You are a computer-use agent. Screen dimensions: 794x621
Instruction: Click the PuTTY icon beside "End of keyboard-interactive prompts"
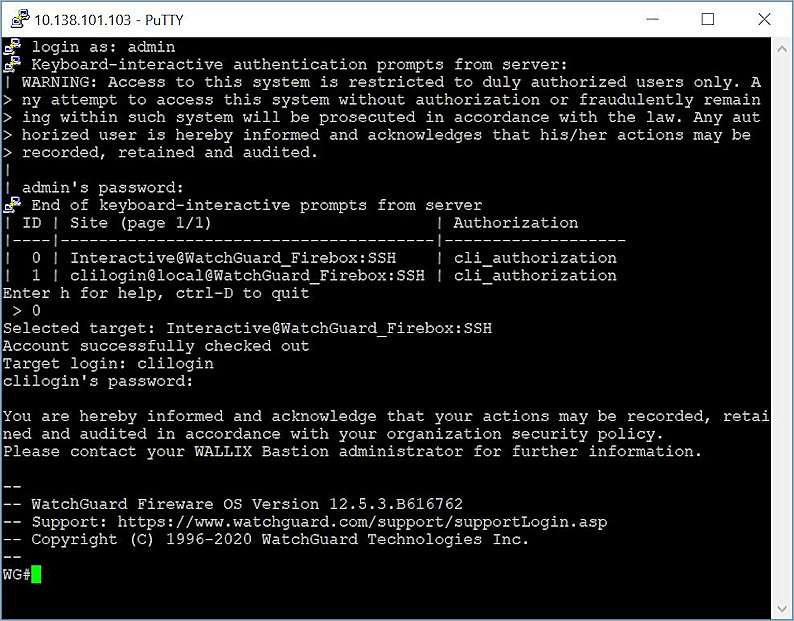pos(12,205)
